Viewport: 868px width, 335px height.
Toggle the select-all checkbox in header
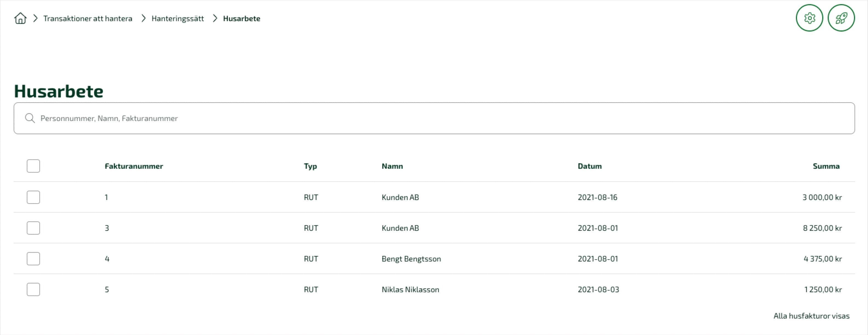pyautogui.click(x=33, y=166)
